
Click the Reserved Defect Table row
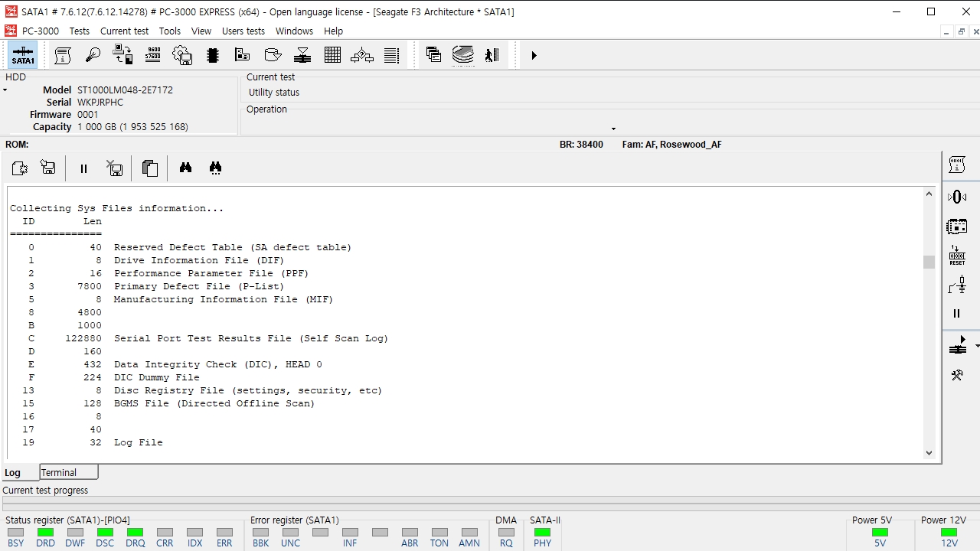click(181, 247)
